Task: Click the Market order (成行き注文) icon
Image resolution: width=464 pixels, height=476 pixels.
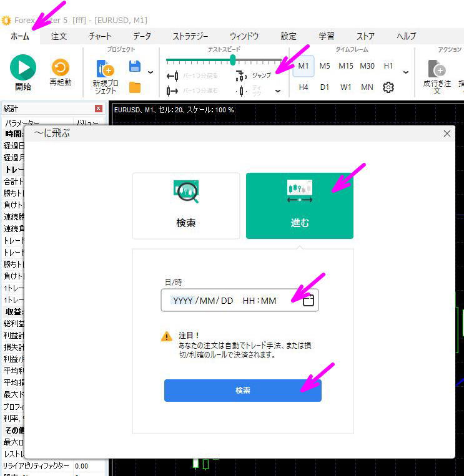Action: (437, 69)
